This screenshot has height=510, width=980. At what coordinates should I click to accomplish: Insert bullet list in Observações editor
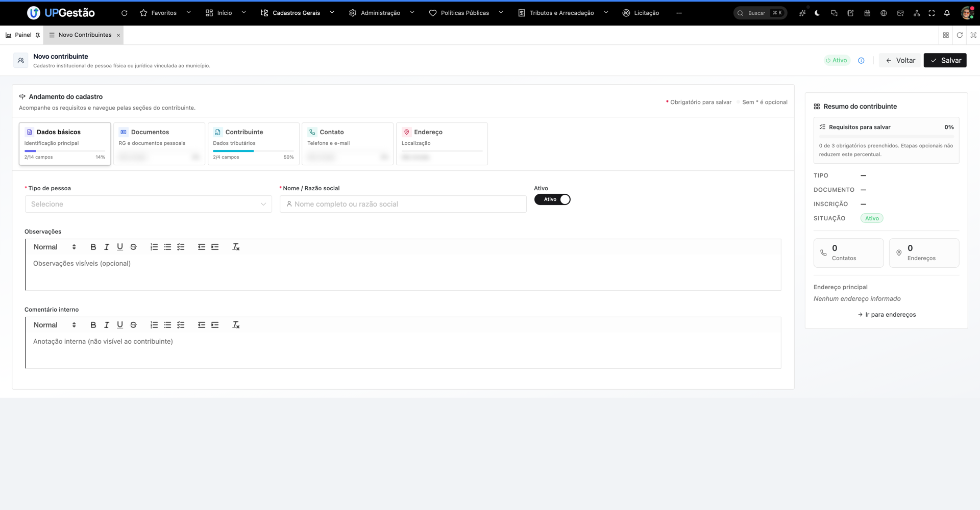click(167, 247)
